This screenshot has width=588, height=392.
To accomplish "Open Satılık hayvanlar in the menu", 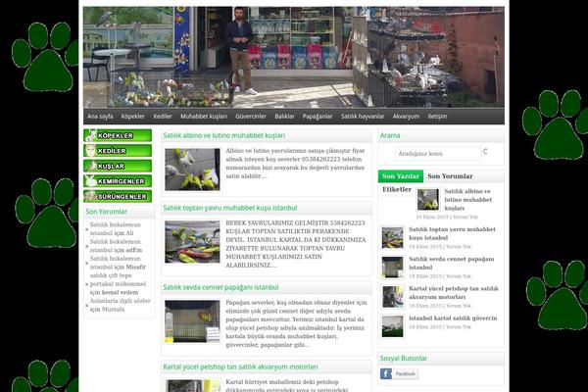I will coord(363,117).
